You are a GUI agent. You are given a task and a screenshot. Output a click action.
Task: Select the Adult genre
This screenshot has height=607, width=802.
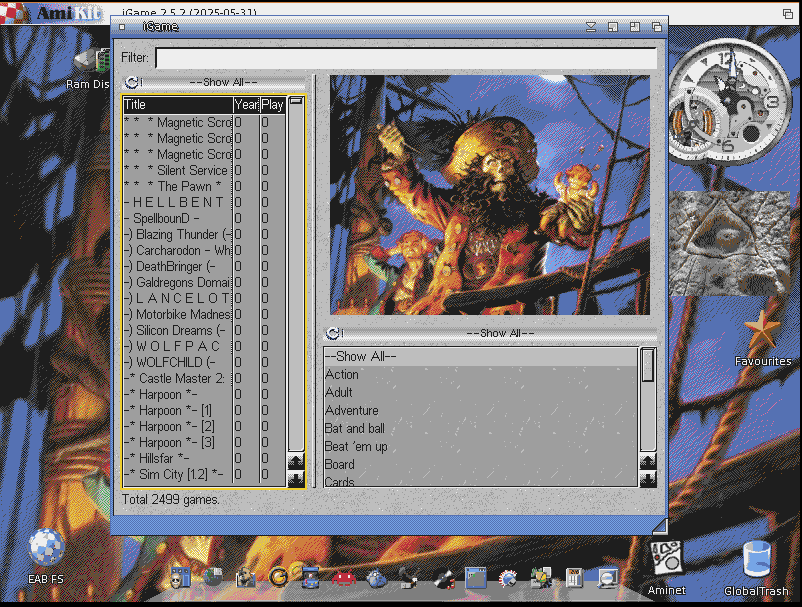pos(481,392)
